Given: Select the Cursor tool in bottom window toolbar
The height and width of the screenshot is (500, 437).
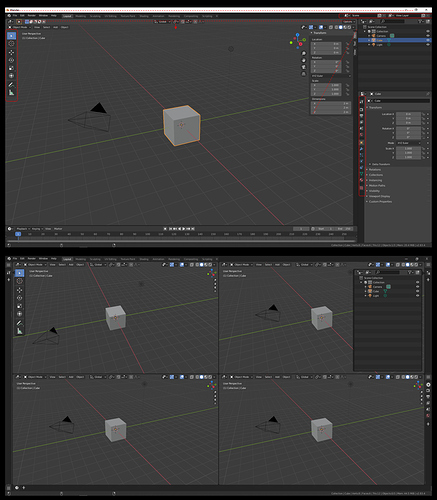Looking at the screenshot, I should coord(20,281).
